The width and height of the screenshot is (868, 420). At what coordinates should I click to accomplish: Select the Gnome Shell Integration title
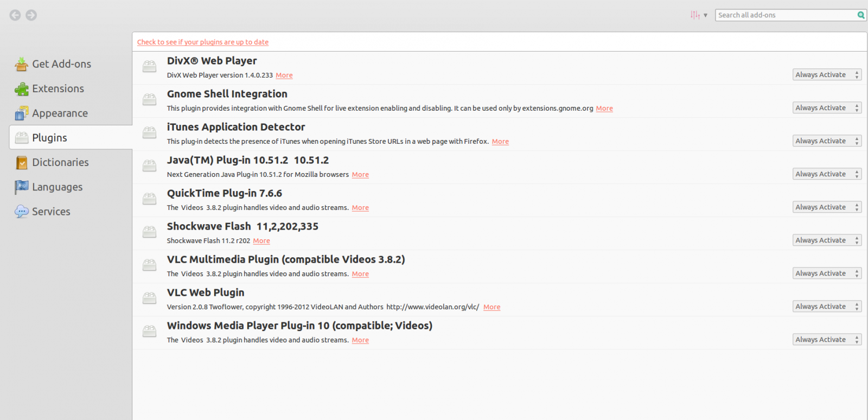pos(227,94)
